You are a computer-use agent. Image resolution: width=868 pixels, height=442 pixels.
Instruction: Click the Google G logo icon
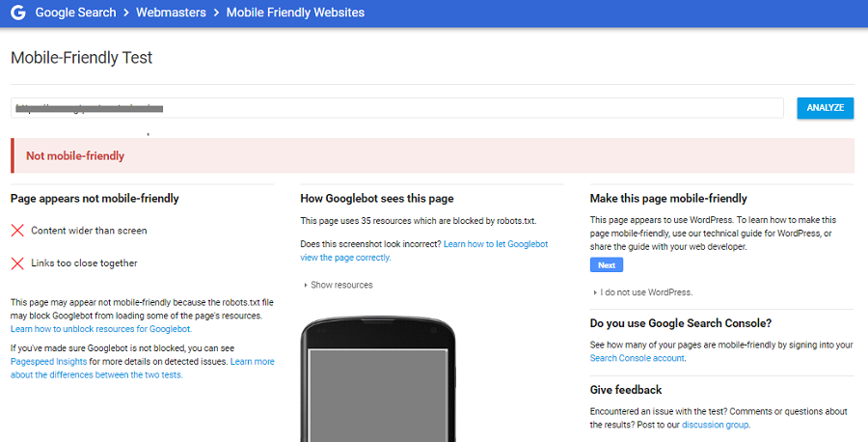[18, 13]
